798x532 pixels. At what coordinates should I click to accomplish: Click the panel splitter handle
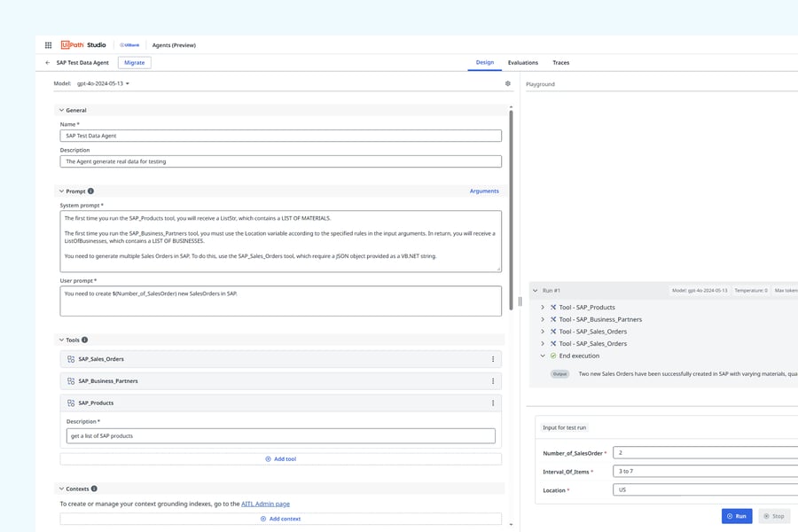[x=520, y=301]
